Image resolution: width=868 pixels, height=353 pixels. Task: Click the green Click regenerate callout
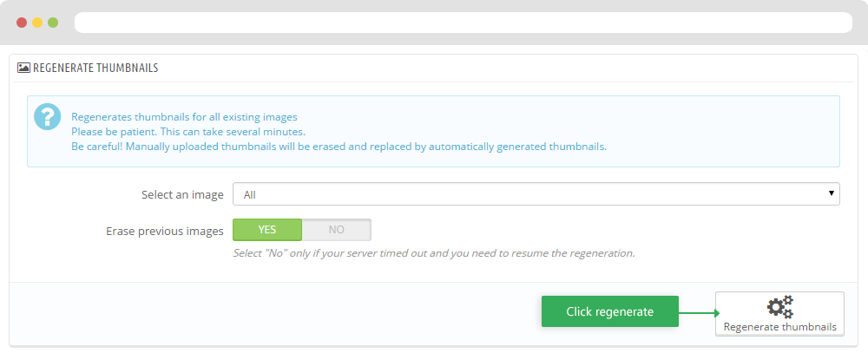(x=609, y=311)
